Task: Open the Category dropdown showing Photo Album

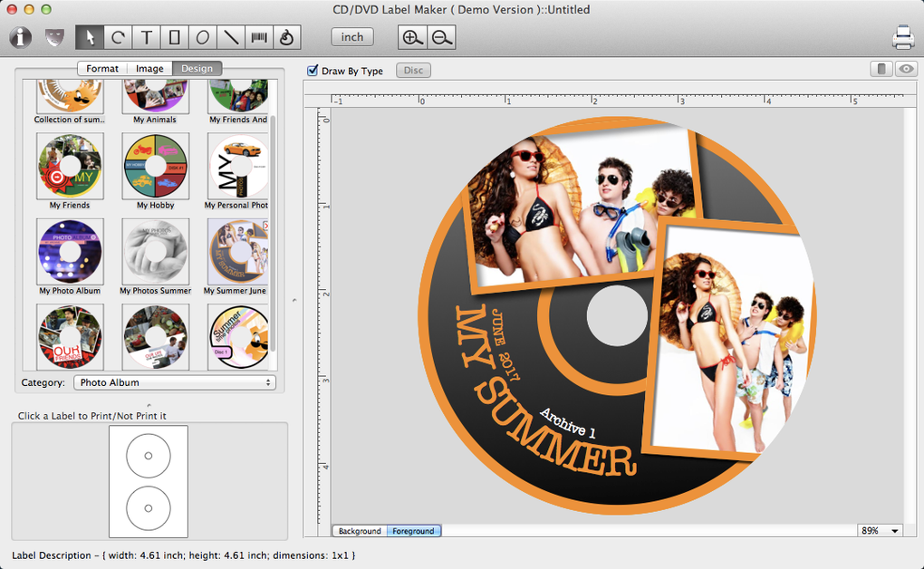Action: 174,382
